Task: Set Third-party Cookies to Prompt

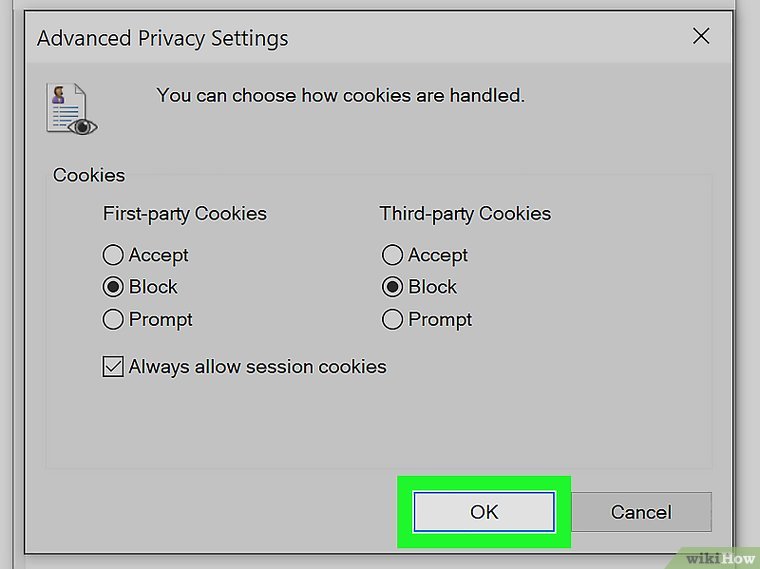Action: 393,320
